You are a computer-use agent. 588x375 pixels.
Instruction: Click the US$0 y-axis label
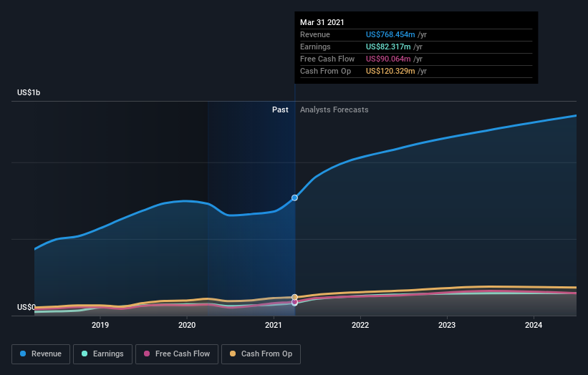[26, 307]
